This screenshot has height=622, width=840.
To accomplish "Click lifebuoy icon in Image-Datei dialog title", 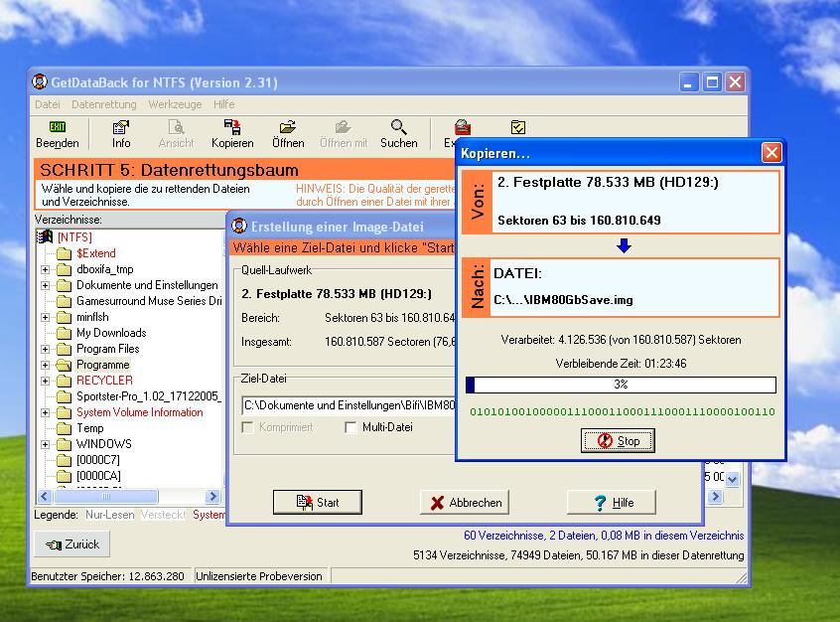I will point(239,226).
